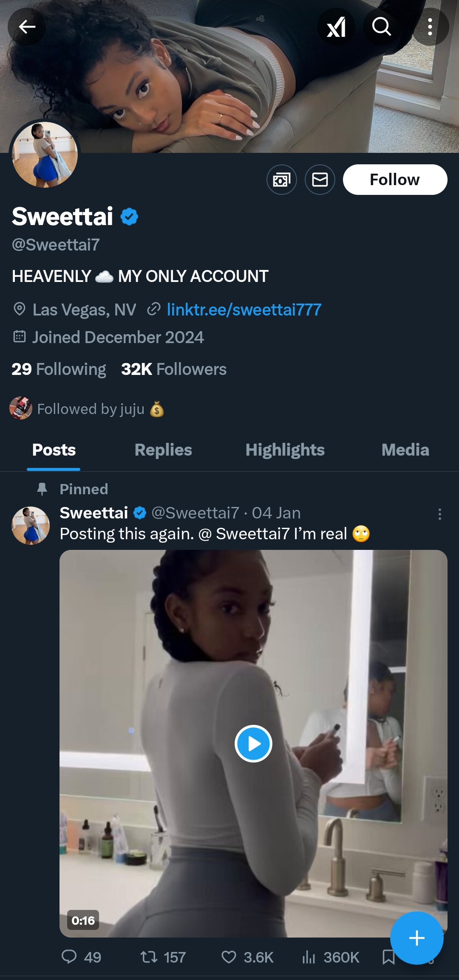Open the linktr.ee/sweettai777 link
The width and height of the screenshot is (459, 980).
pyautogui.click(x=244, y=310)
